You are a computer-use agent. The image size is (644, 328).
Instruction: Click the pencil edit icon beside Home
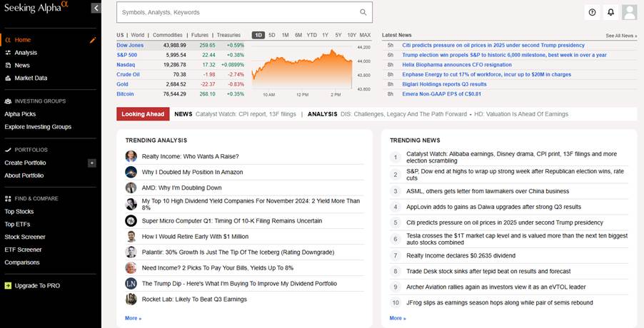click(x=93, y=40)
